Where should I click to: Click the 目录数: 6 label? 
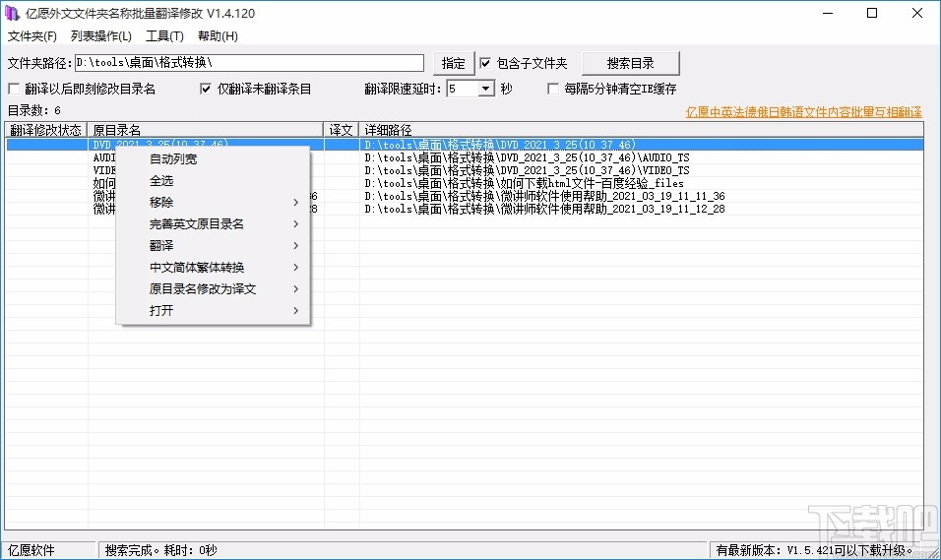coord(34,110)
